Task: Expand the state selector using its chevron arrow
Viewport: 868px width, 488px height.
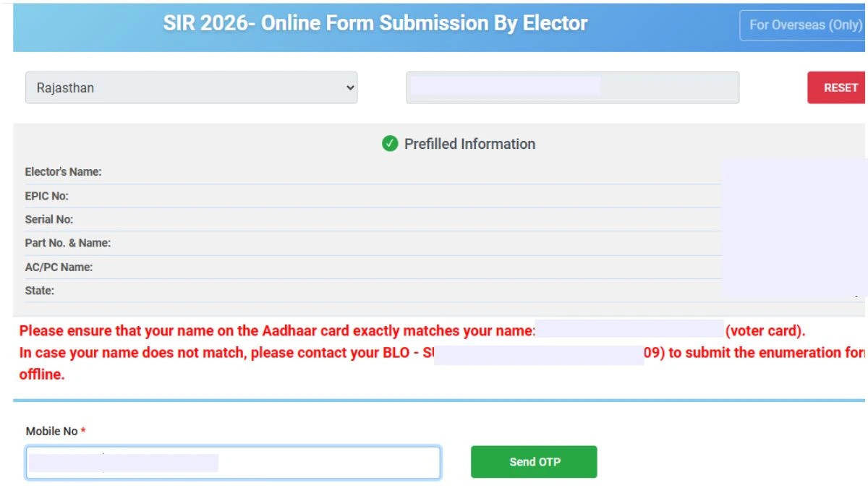Action: pyautogui.click(x=351, y=87)
